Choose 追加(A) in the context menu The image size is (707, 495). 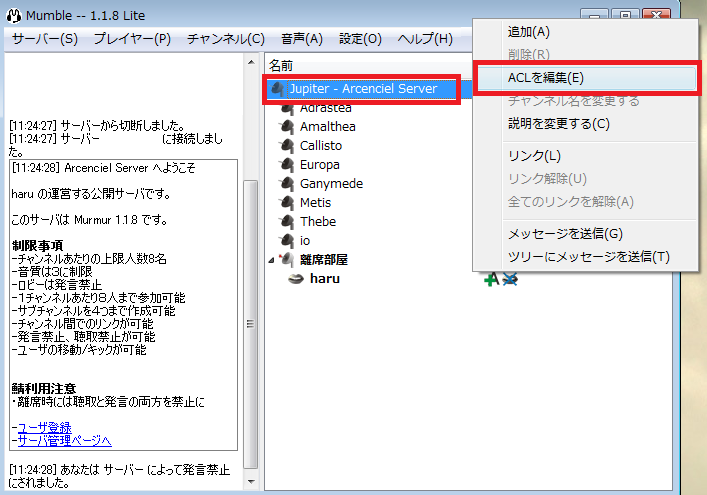(x=586, y=32)
